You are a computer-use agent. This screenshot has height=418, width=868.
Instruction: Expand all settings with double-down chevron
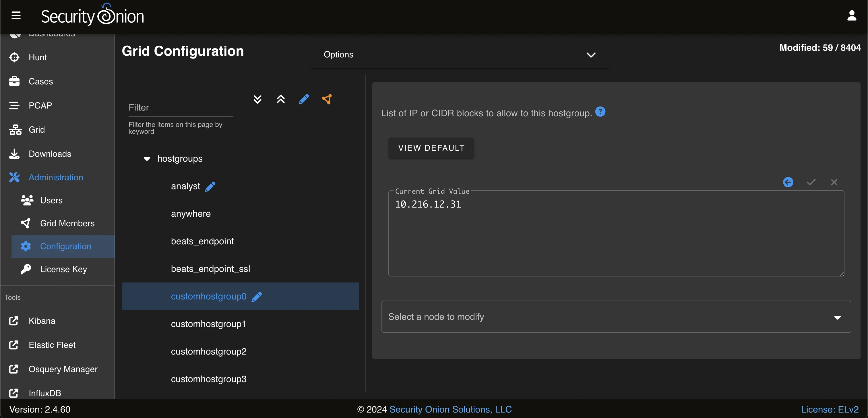click(x=257, y=99)
